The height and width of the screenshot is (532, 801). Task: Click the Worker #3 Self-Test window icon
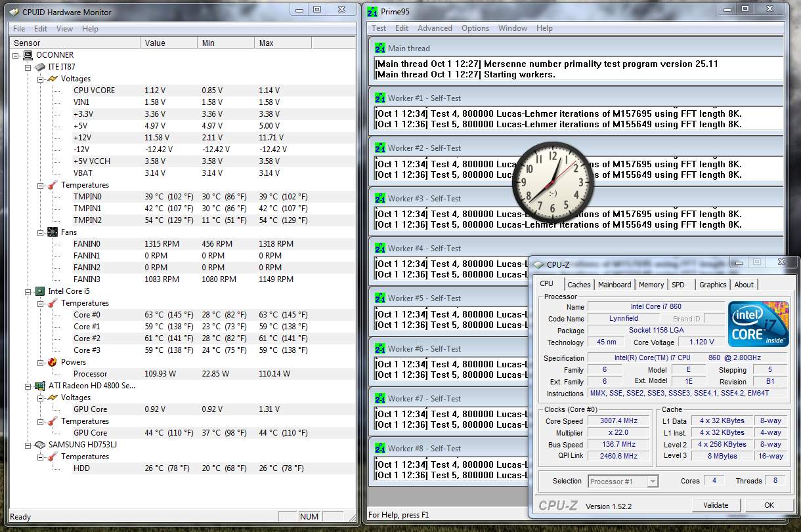(380, 198)
